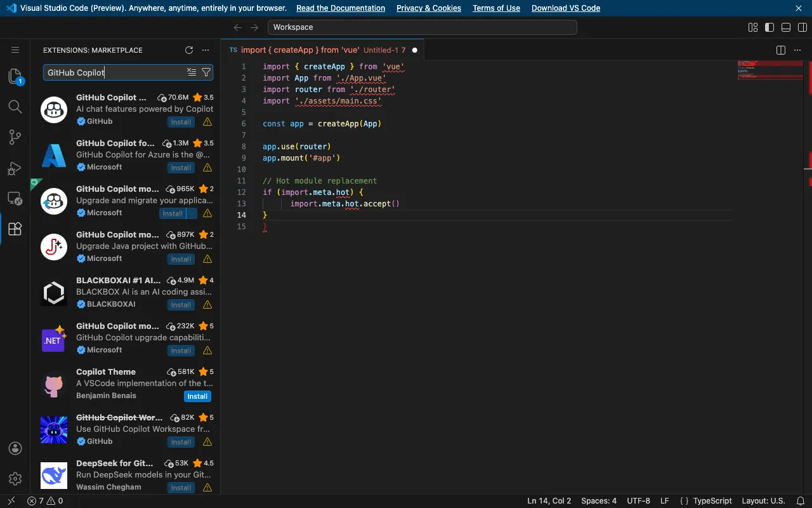Open the Run and Debug view
This screenshot has width=812, height=508.
point(15,168)
